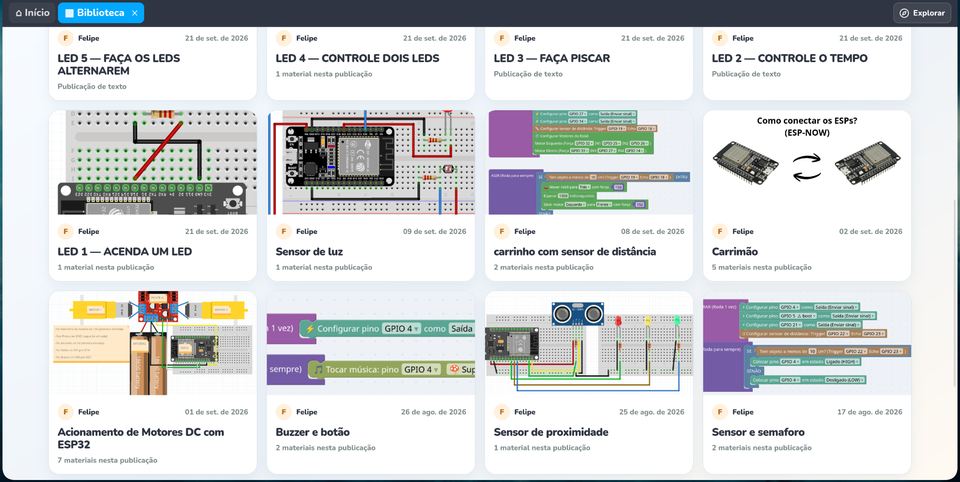Click the Biblioteca tab book icon

pos(69,13)
